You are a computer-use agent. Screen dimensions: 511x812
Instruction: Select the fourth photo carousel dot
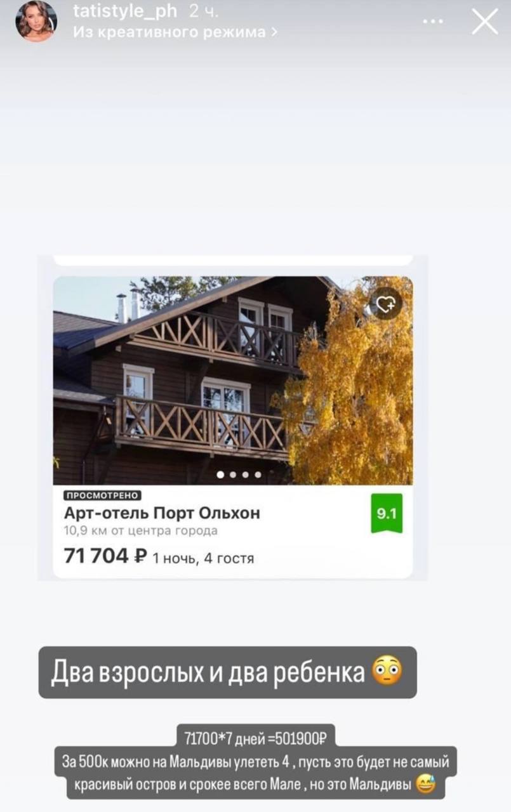[258, 474]
